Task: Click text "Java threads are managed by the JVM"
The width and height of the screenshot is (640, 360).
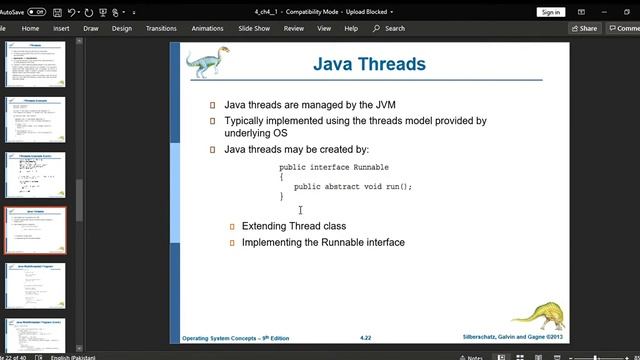Action: point(310,105)
